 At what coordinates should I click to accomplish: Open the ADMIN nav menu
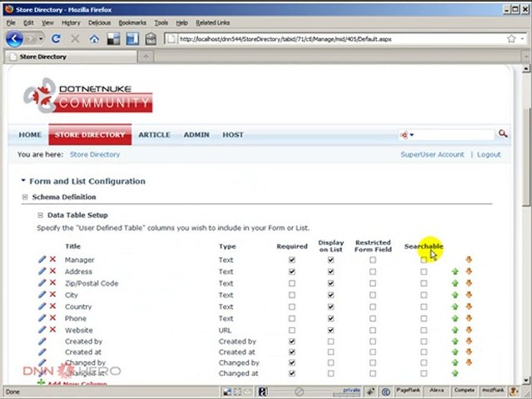click(x=196, y=135)
